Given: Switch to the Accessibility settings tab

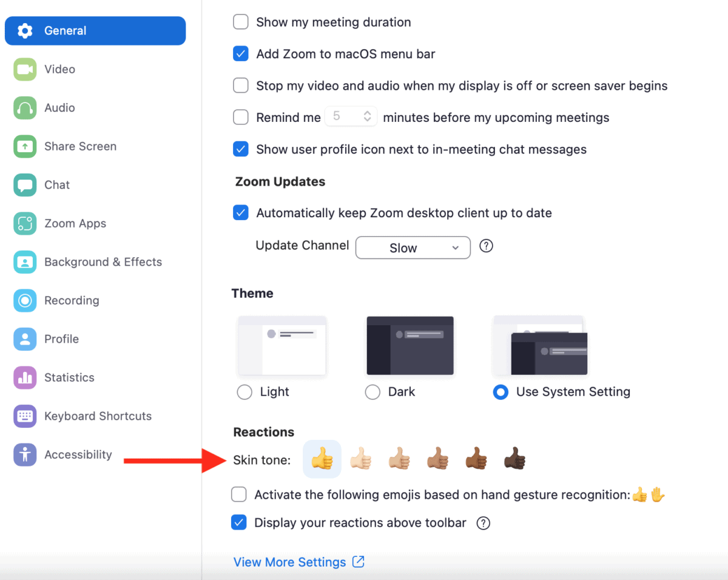Looking at the screenshot, I should point(78,454).
